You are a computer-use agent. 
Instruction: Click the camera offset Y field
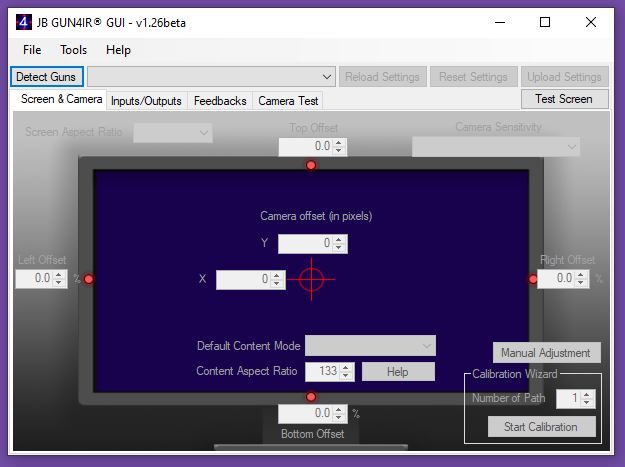(306, 243)
